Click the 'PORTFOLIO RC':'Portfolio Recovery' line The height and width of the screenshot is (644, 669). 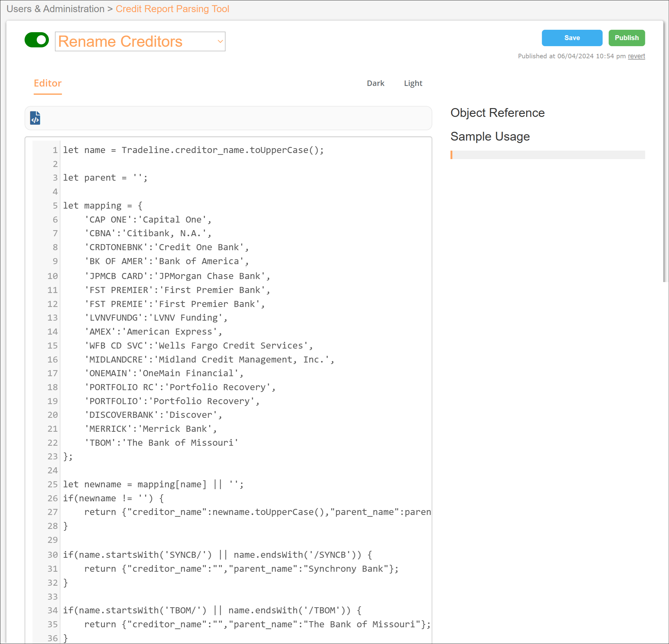[x=180, y=387]
